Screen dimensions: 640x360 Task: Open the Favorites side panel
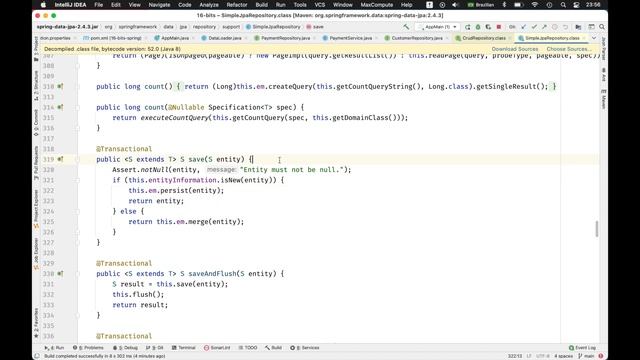[x=36, y=323]
